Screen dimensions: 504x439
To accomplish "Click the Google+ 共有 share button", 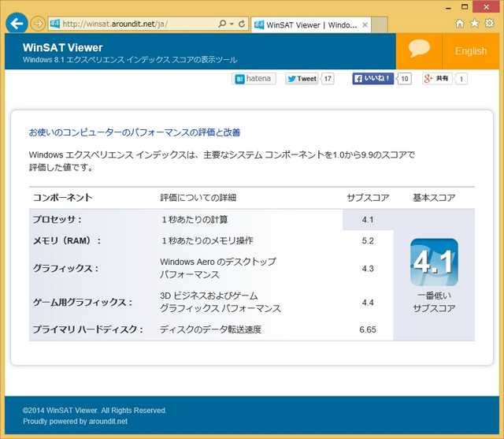I will click(x=437, y=79).
